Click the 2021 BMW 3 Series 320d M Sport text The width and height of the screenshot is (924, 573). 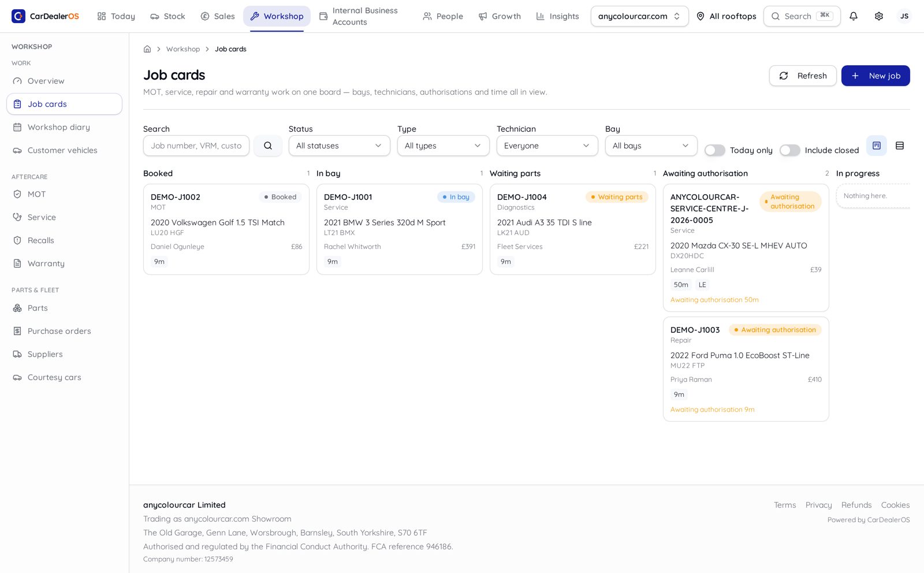(385, 222)
